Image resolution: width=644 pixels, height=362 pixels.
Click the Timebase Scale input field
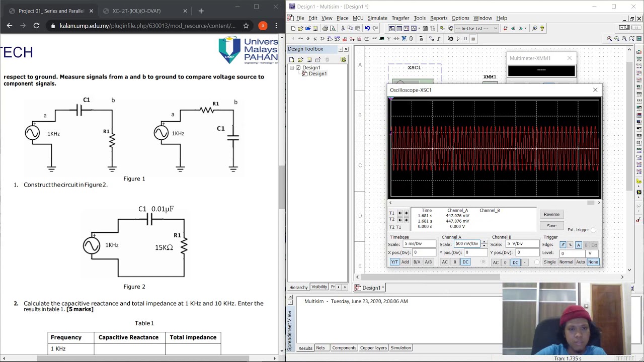420,244
